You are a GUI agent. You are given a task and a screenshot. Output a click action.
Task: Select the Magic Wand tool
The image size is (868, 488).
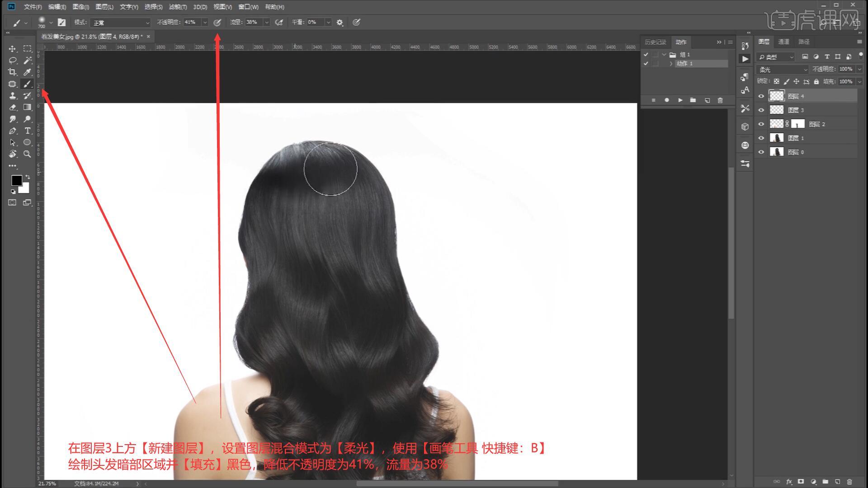(27, 60)
